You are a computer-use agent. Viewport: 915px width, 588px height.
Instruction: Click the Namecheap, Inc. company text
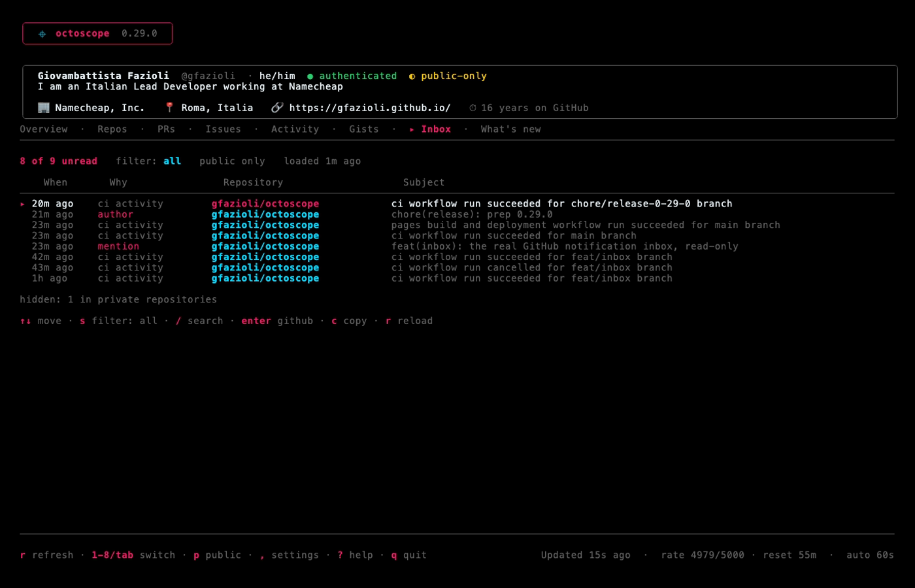[100, 108]
